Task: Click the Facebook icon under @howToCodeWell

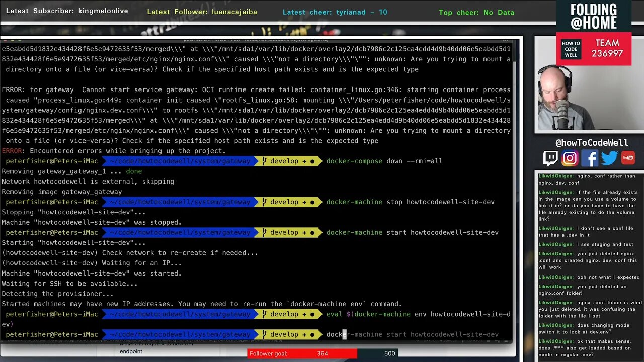Action: 590,158
